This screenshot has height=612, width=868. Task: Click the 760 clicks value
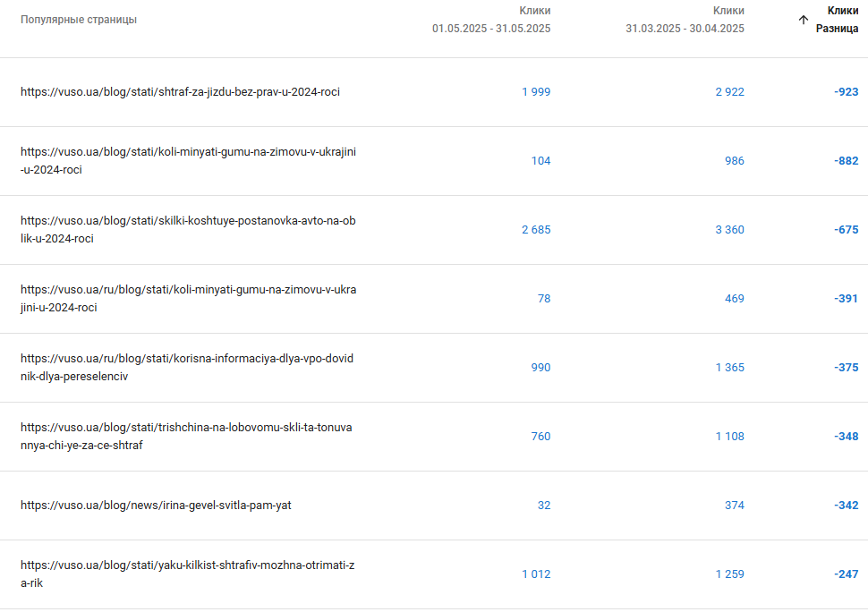[540, 436]
